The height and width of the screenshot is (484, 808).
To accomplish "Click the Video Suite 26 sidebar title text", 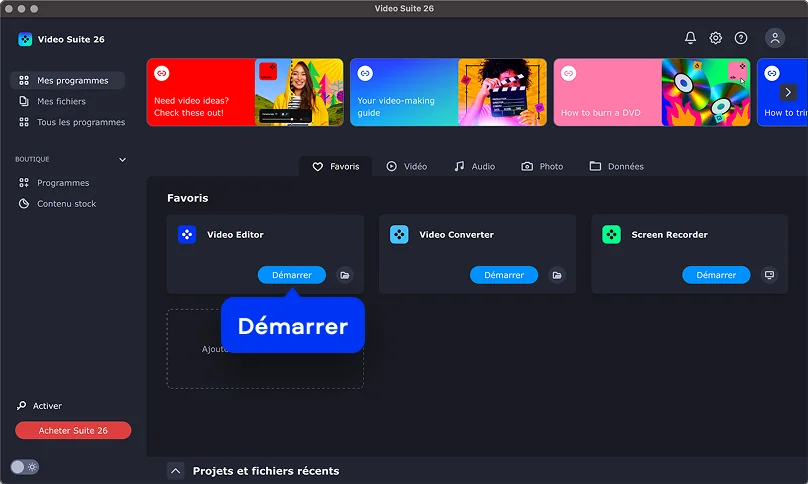I will (x=71, y=39).
